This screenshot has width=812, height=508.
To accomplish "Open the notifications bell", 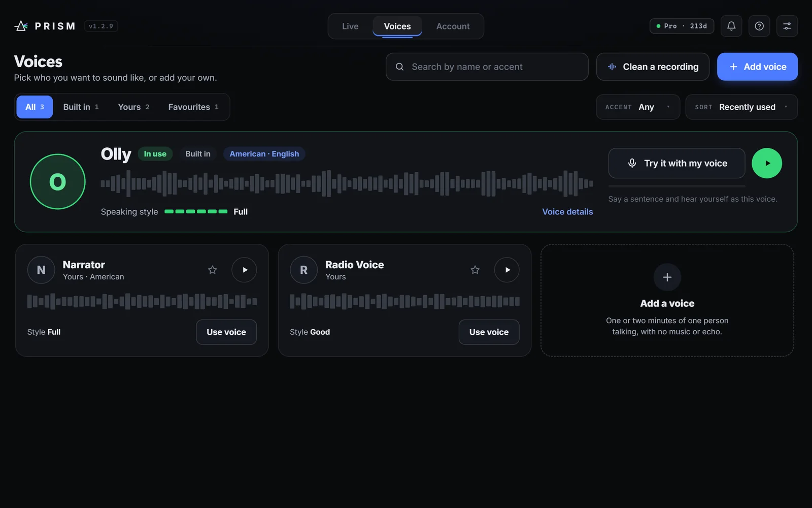I will (x=731, y=26).
